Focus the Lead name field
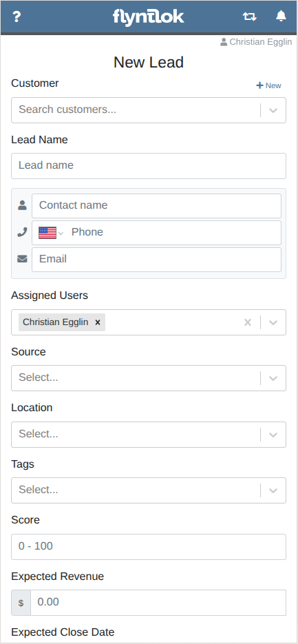 click(149, 166)
